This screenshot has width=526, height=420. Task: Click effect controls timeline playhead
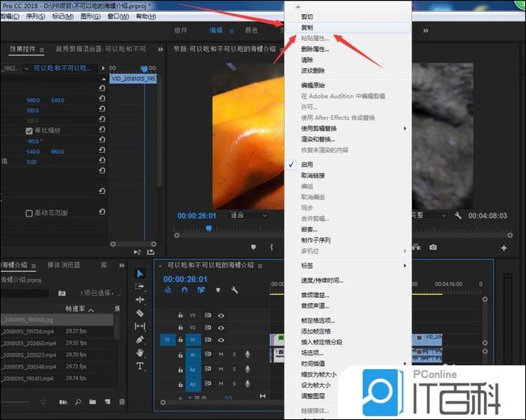pyautogui.click(x=145, y=69)
